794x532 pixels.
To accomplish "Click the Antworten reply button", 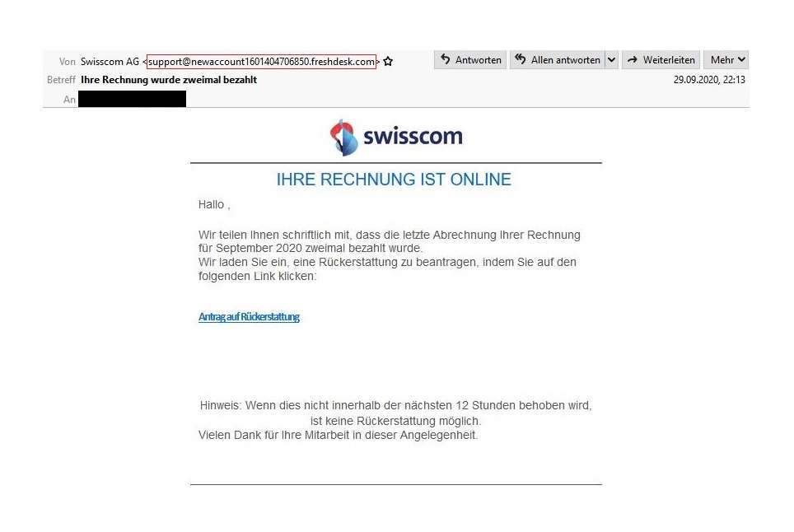I will click(470, 60).
